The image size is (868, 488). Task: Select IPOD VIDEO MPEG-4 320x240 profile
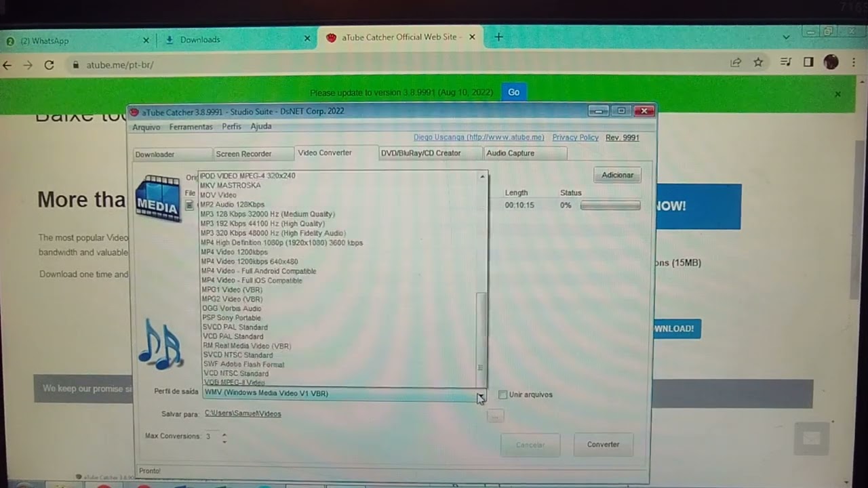click(x=248, y=176)
